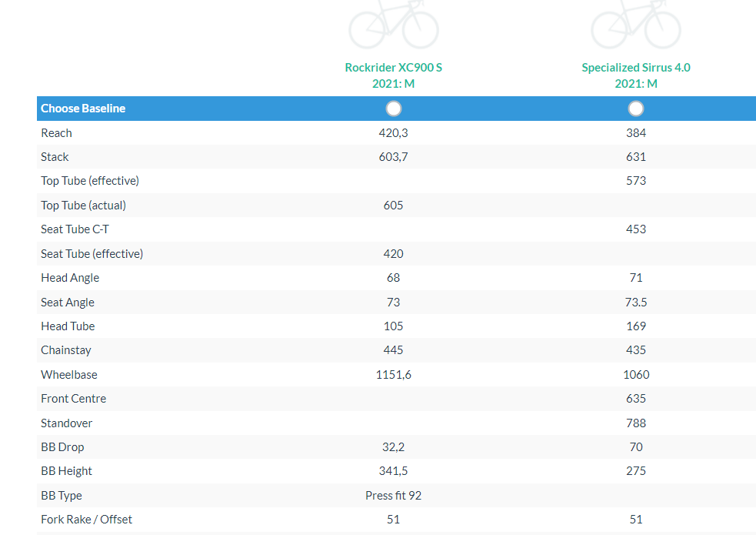Click the BB Drop row label
The width and height of the screenshot is (756, 535).
pyautogui.click(x=62, y=447)
